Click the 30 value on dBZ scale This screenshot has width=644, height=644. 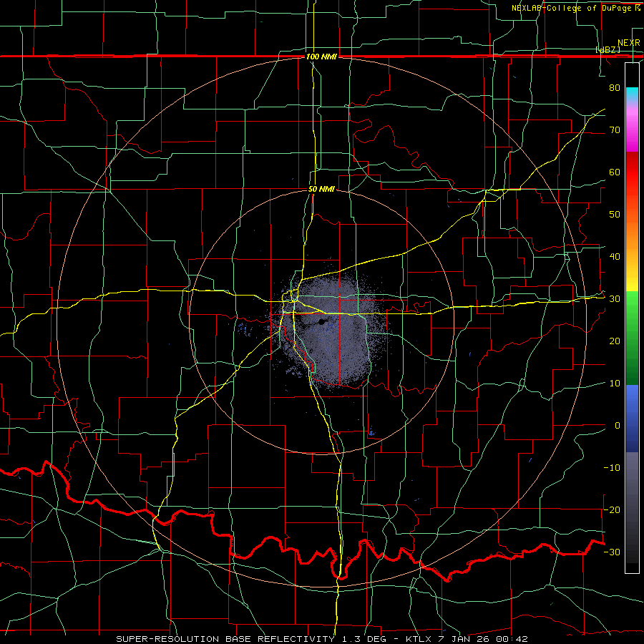coord(615,298)
